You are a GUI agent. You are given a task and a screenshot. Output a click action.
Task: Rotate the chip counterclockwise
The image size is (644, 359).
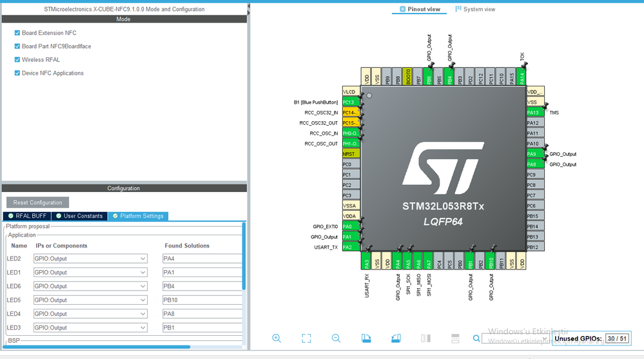(x=396, y=338)
